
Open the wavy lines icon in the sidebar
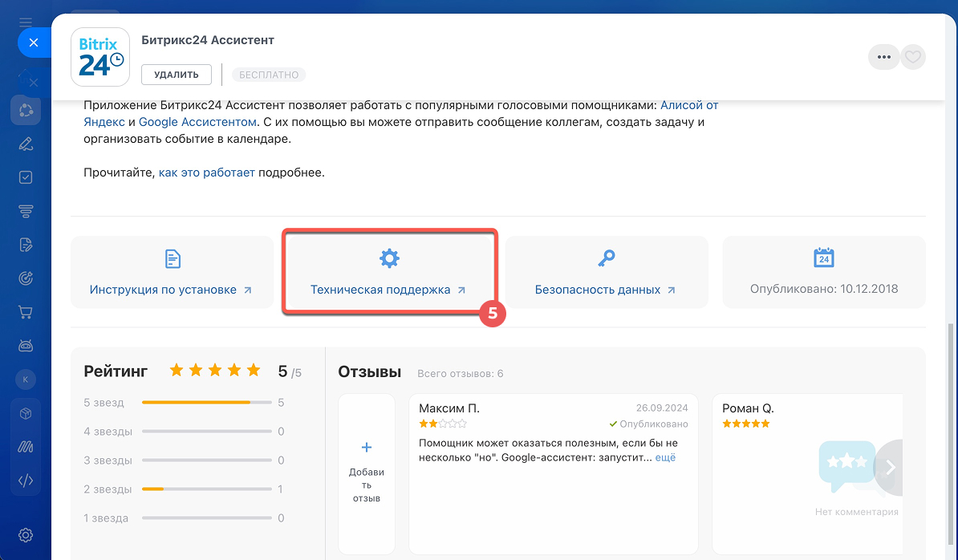(26, 447)
